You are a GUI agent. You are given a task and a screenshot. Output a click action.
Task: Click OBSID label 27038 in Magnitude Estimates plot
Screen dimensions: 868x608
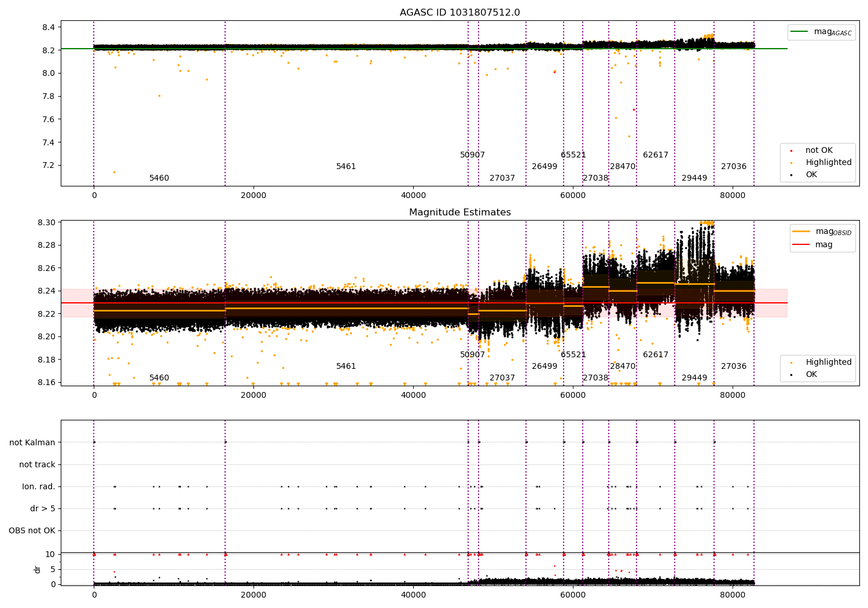pos(595,378)
